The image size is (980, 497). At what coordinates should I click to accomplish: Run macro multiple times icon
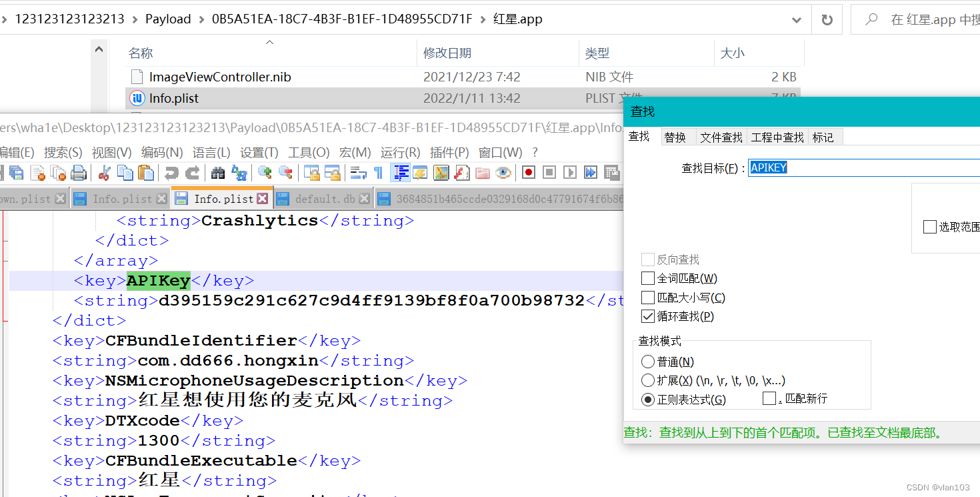(x=591, y=173)
